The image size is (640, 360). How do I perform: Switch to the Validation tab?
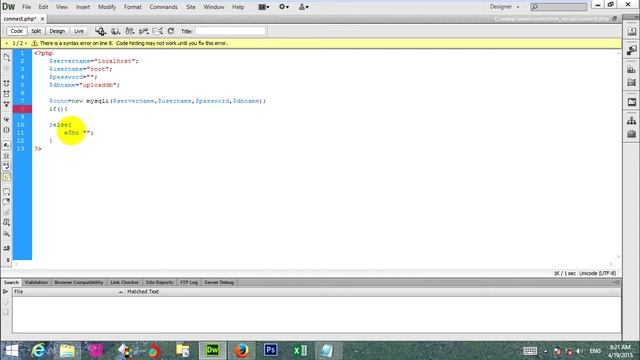click(x=36, y=282)
